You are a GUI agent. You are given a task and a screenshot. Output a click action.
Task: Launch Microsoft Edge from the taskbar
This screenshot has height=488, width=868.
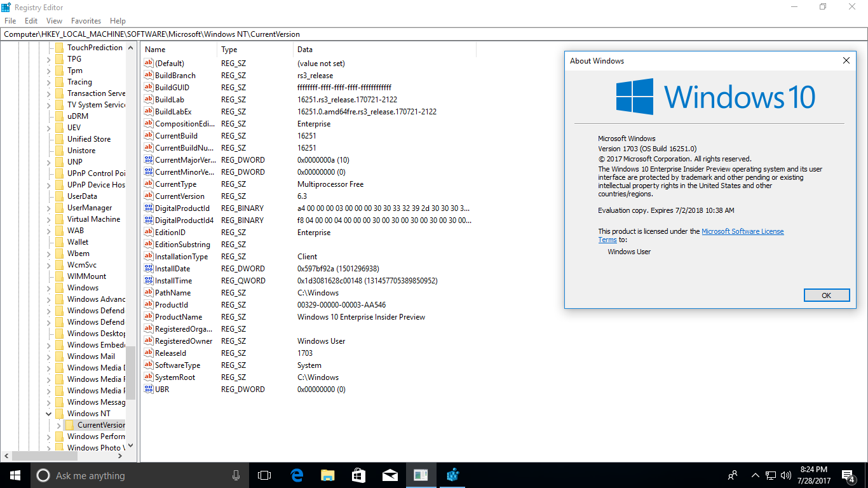pyautogui.click(x=297, y=475)
